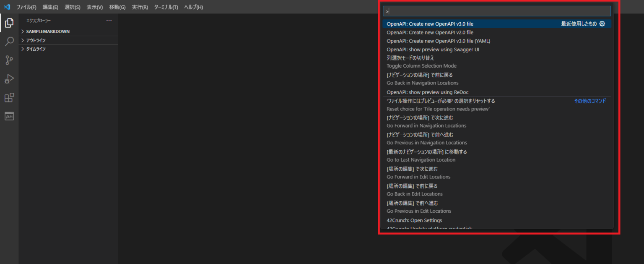This screenshot has width=644, height=264.
Task: Open the 表示 menu
Action: pos(95,7)
